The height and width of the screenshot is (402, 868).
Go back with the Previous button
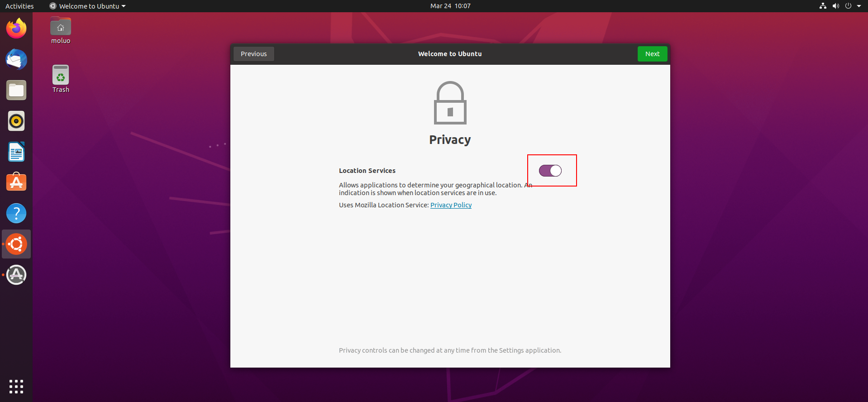pos(253,54)
